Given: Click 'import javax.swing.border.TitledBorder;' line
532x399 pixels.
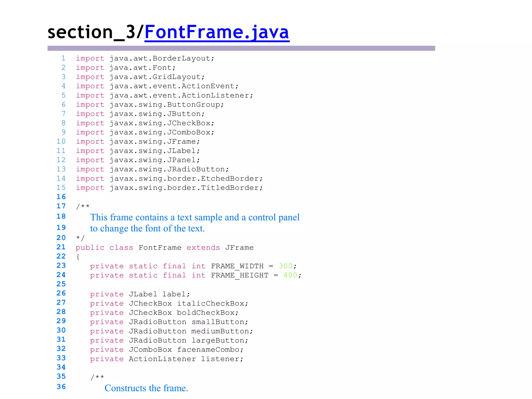Looking at the screenshot, I should 169,188.
